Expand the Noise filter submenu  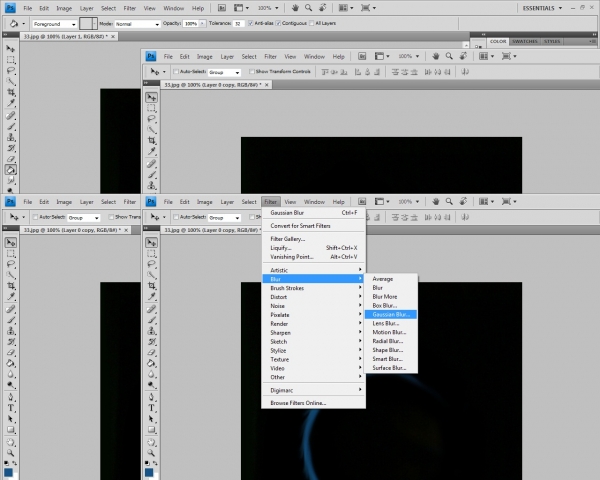(x=313, y=306)
